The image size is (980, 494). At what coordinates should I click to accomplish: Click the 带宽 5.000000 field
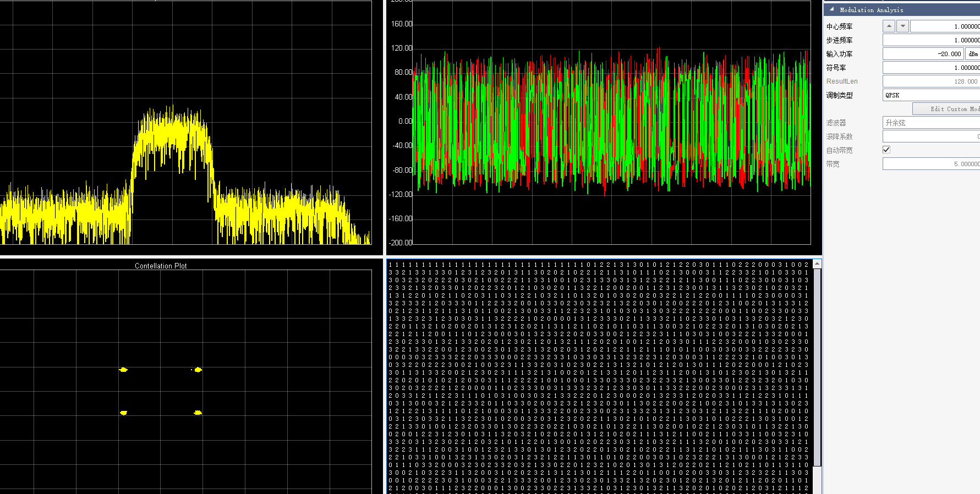pyautogui.click(x=932, y=164)
